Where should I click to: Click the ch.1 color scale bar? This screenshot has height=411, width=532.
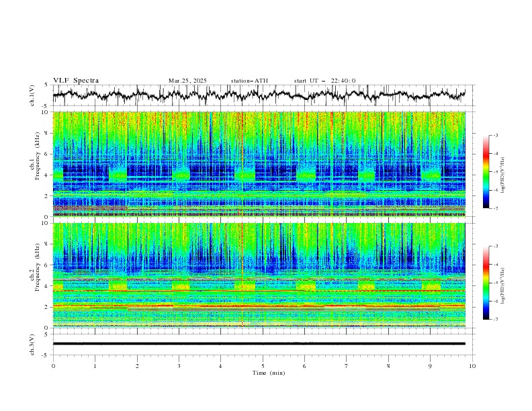pyautogui.click(x=486, y=171)
